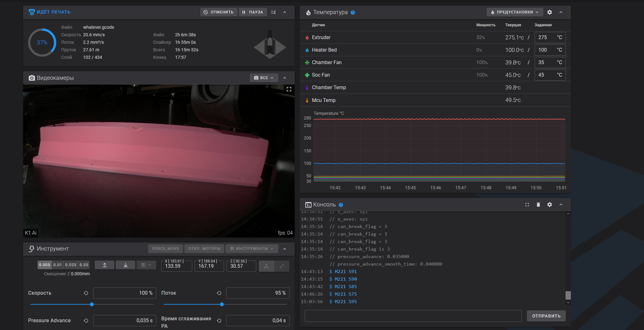Collapse the Видеокамеры panel
Screen dimensions: 644x330
[285, 78]
